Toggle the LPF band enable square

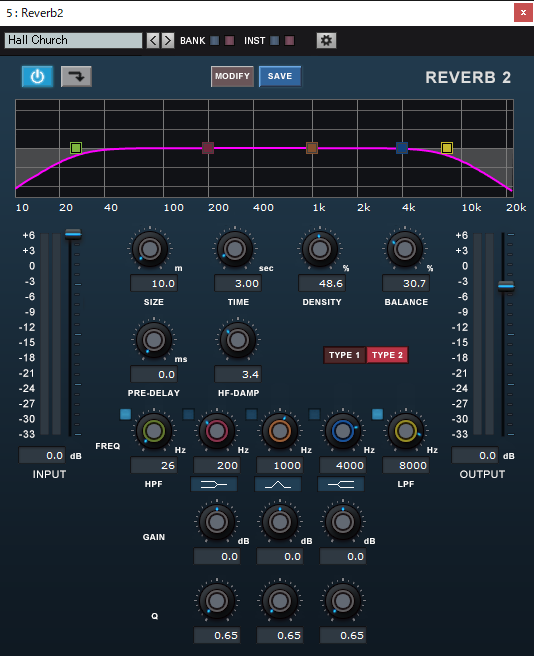(377, 414)
